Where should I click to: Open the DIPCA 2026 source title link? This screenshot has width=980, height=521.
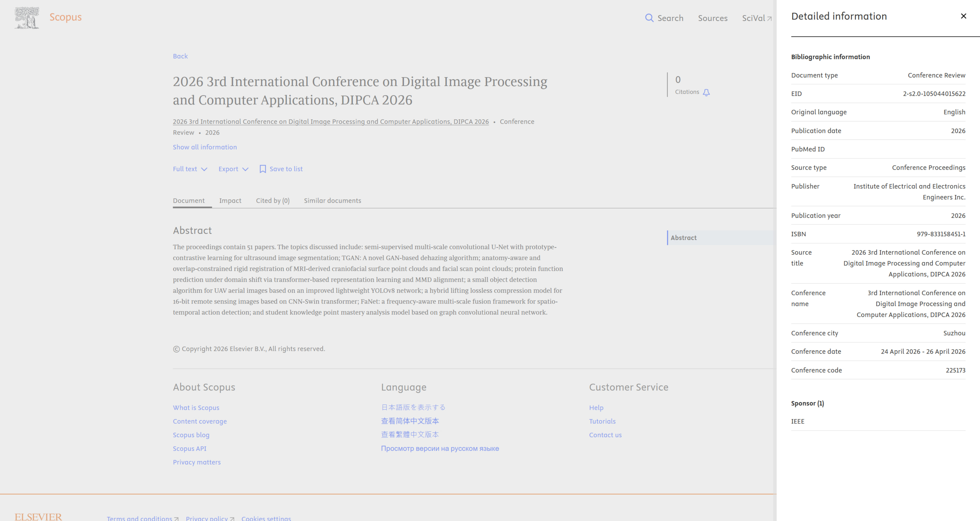click(x=331, y=122)
